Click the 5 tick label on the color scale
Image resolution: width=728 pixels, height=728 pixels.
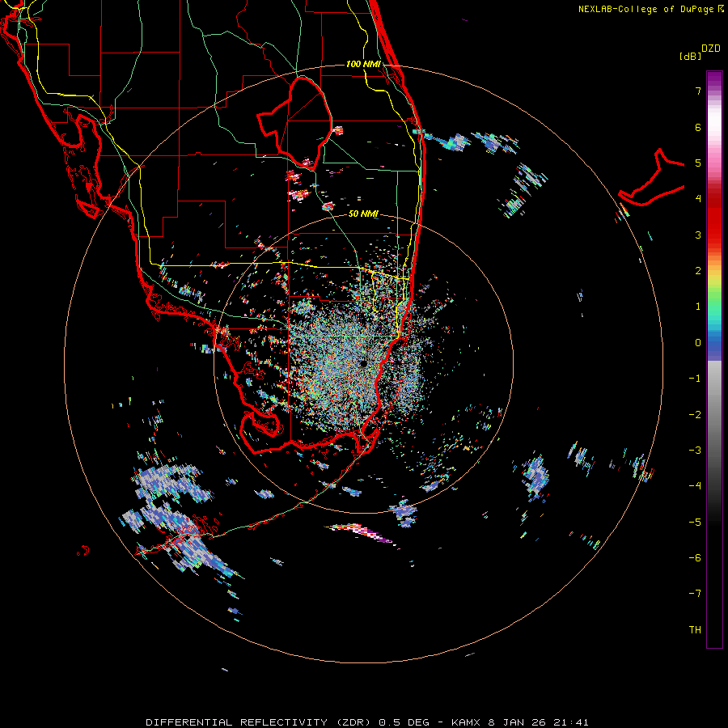click(698, 163)
